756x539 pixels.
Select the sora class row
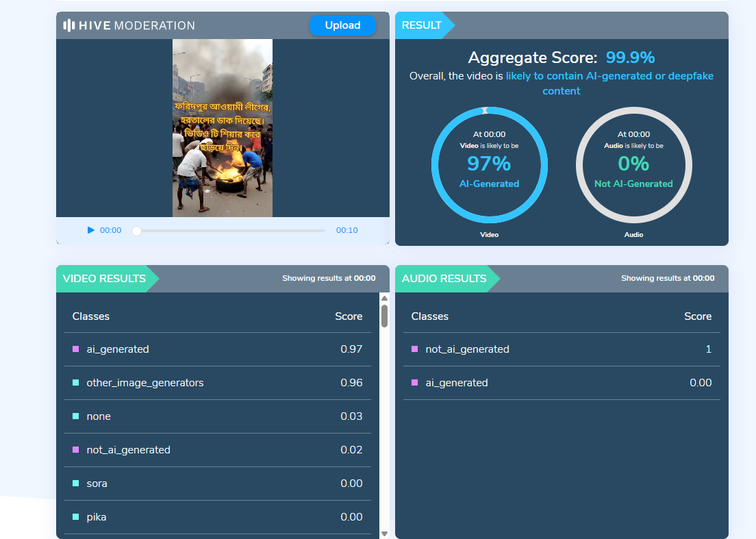point(218,483)
